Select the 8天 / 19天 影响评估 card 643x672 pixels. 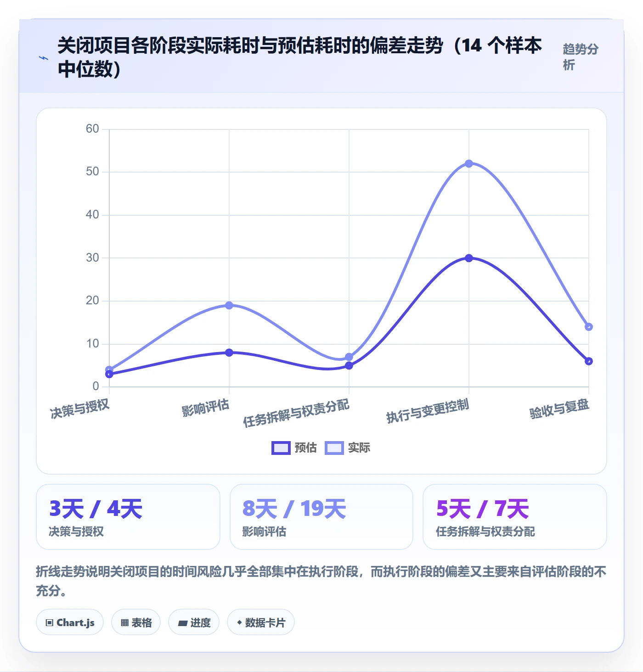coord(321,517)
